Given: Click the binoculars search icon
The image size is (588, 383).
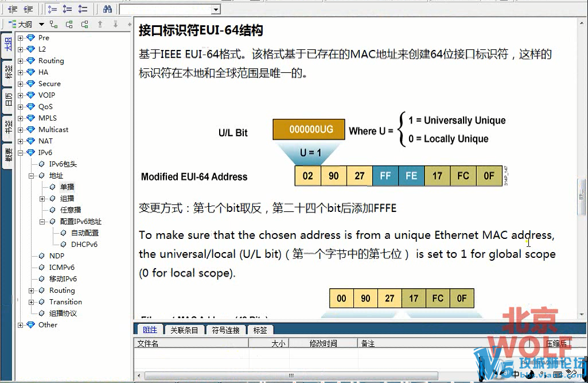Looking at the screenshot, I should coord(107,9).
